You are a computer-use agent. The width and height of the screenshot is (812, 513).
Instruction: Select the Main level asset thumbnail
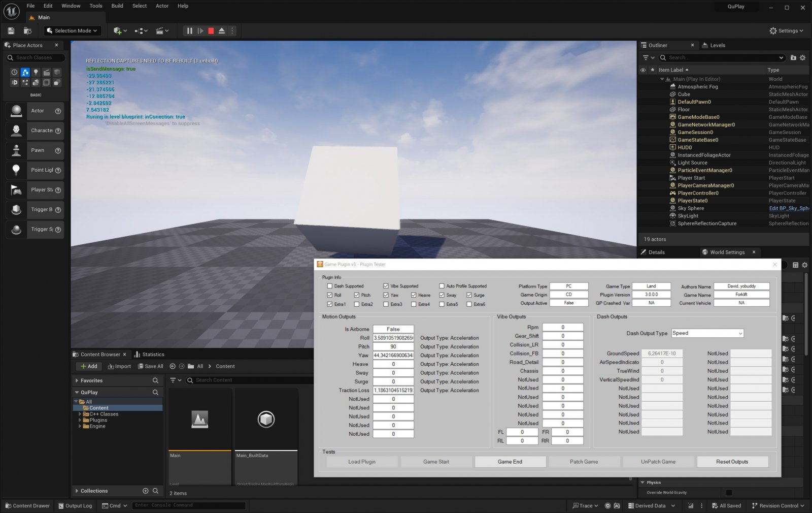click(200, 420)
